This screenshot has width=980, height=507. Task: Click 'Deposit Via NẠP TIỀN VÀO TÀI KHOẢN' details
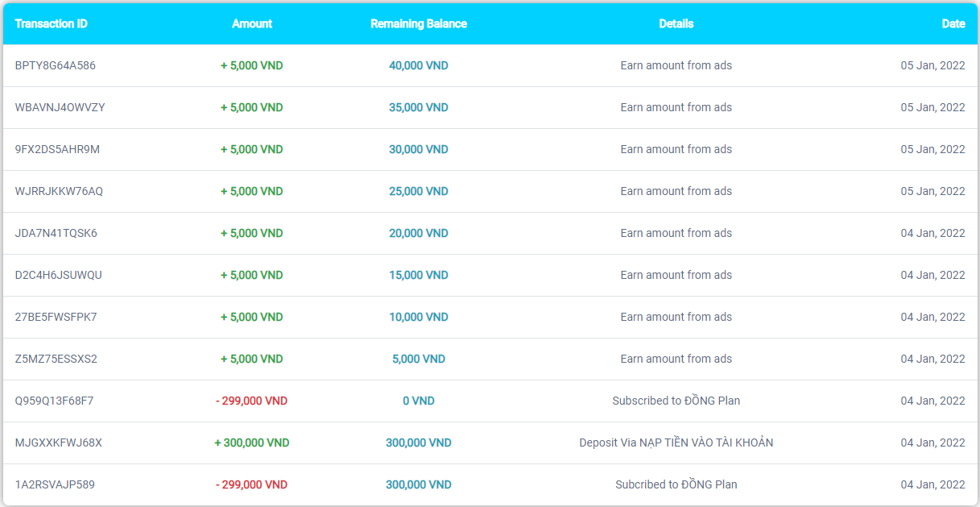click(676, 443)
